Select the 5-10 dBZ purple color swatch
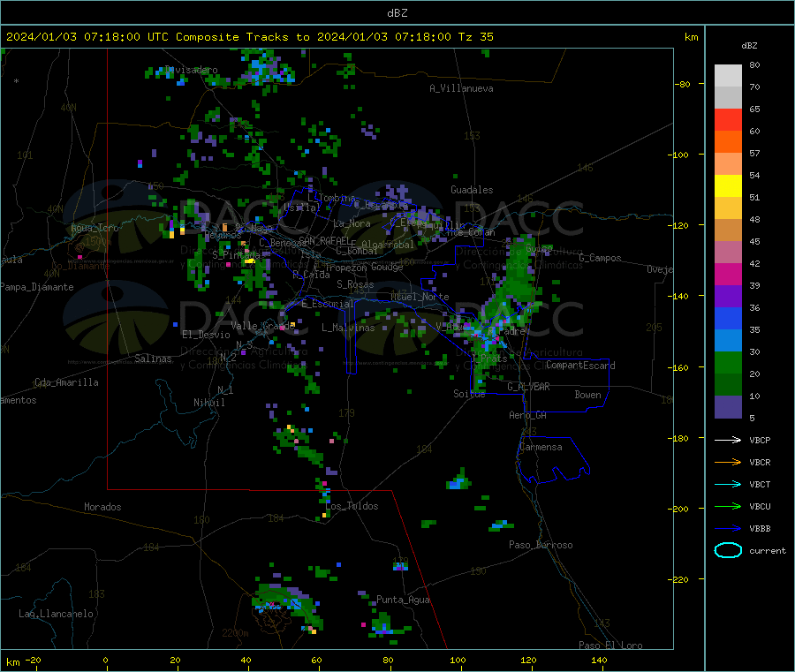The image size is (795, 672). pyautogui.click(x=728, y=407)
